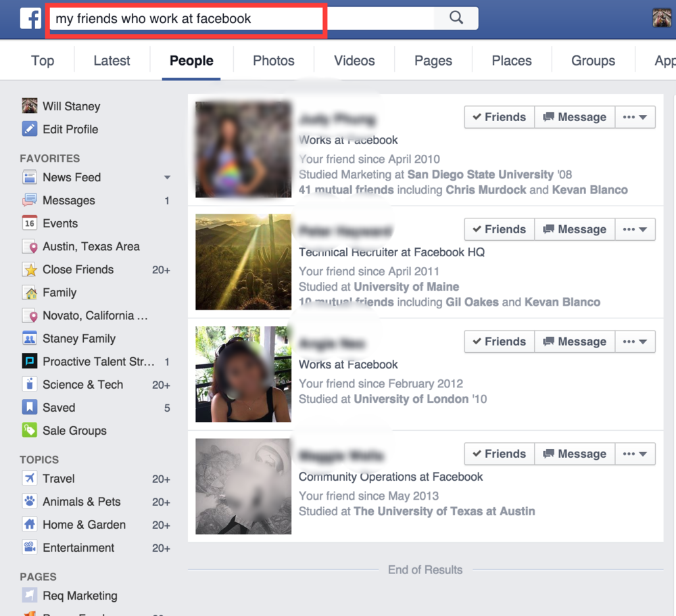
Task: View the 41 mutual friends list
Action: (x=346, y=190)
